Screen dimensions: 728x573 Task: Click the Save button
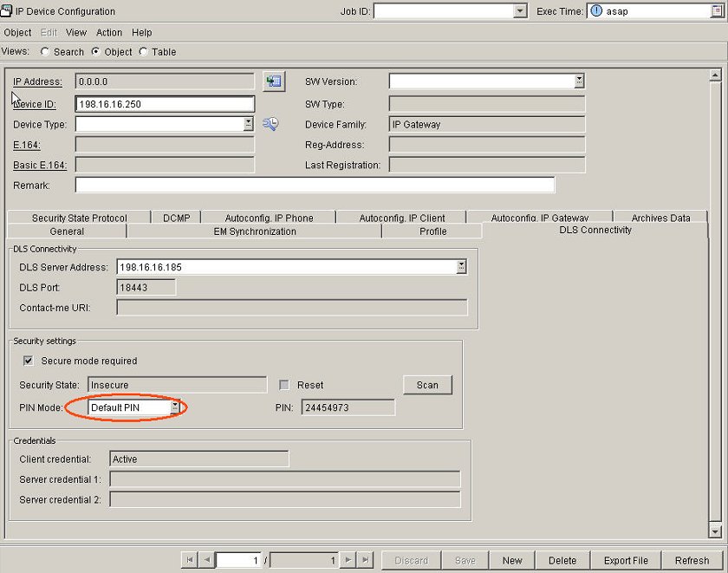[465, 561]
